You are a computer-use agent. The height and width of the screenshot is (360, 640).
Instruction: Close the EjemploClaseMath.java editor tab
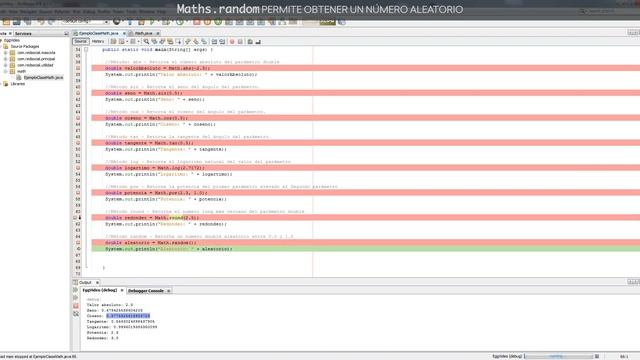[x=124, y=33]
